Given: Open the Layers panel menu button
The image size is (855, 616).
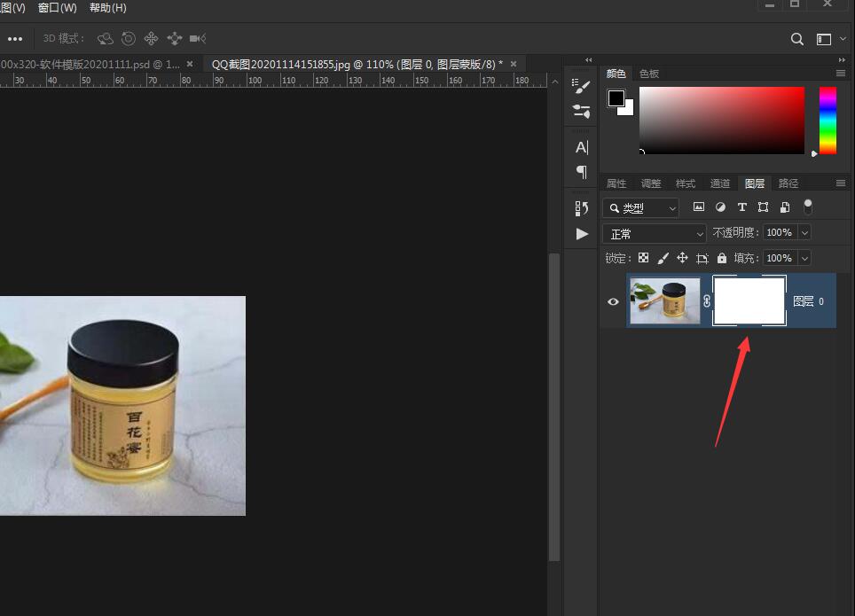Looking at the screenshot, I should 841,183.
